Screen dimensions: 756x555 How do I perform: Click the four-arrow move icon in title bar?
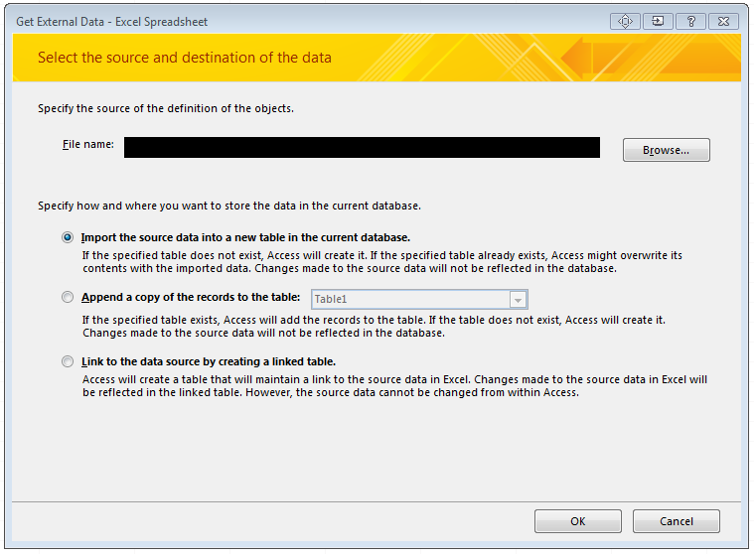625,21
